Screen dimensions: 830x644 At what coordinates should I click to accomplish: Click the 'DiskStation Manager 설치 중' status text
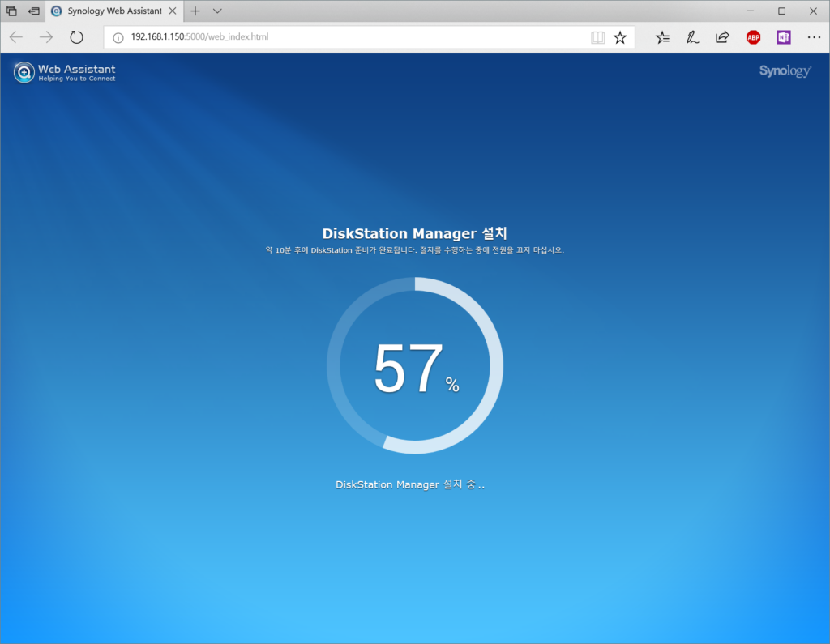pos(410,484)
